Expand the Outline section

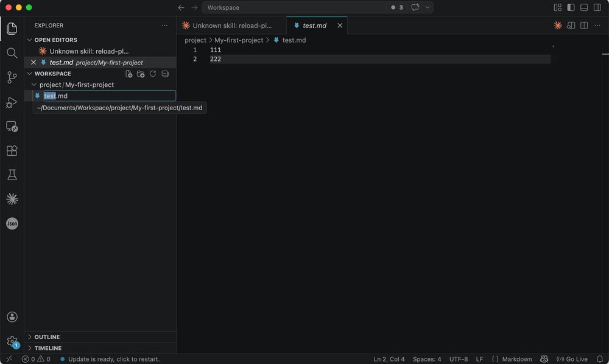click(47, 337)
